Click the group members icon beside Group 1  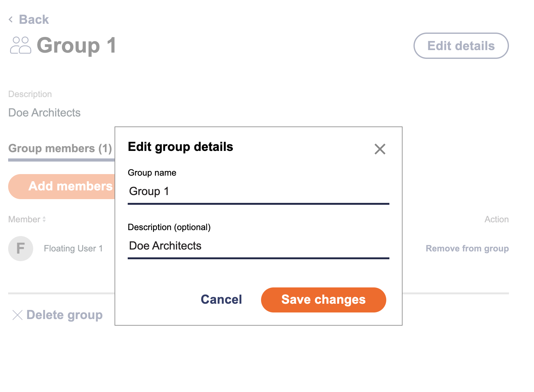[21, 45]
